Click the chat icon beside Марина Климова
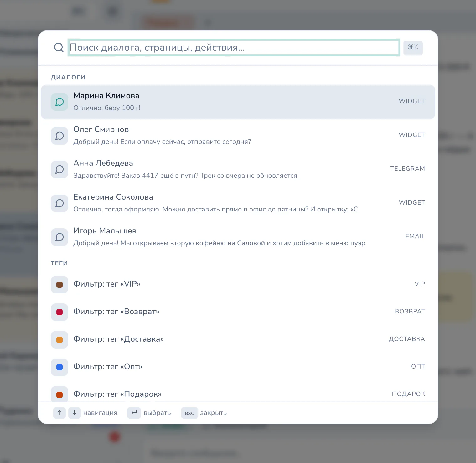This screenshot has width=476, height=463. [59, 102]
